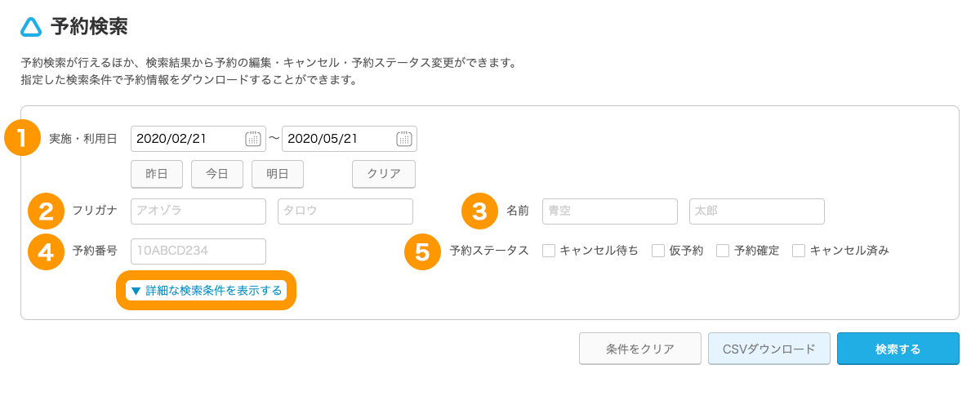
Task: Set the date with the 今日 button
Action: click(217, 174)
